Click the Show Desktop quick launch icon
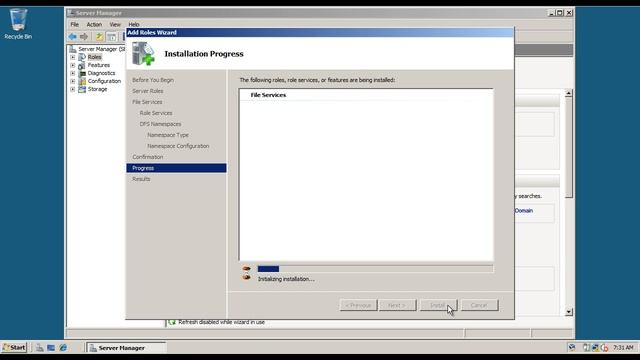Viewport: 640px width, 360px height. (51, 348)
